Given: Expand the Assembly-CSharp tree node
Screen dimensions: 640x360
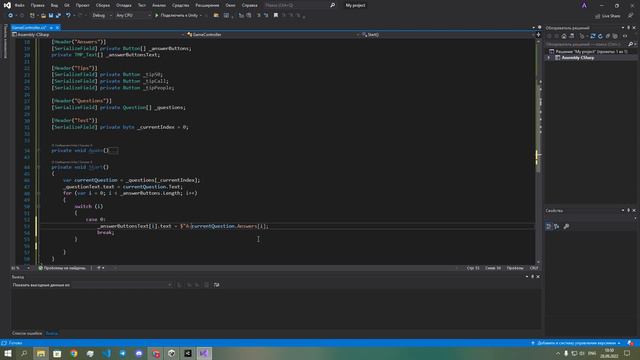Looking at the screenshot, I should coord(549,58).
